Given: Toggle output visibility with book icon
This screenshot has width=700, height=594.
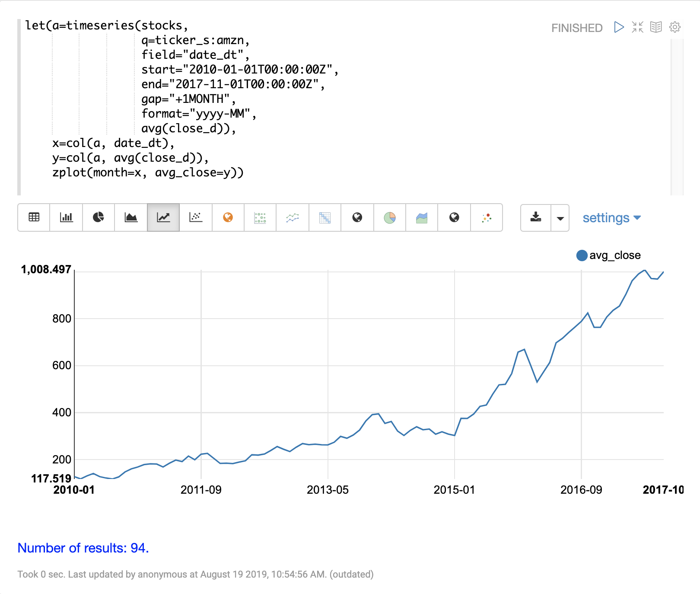Looking at the screenshot, I should tap(656, 27).
